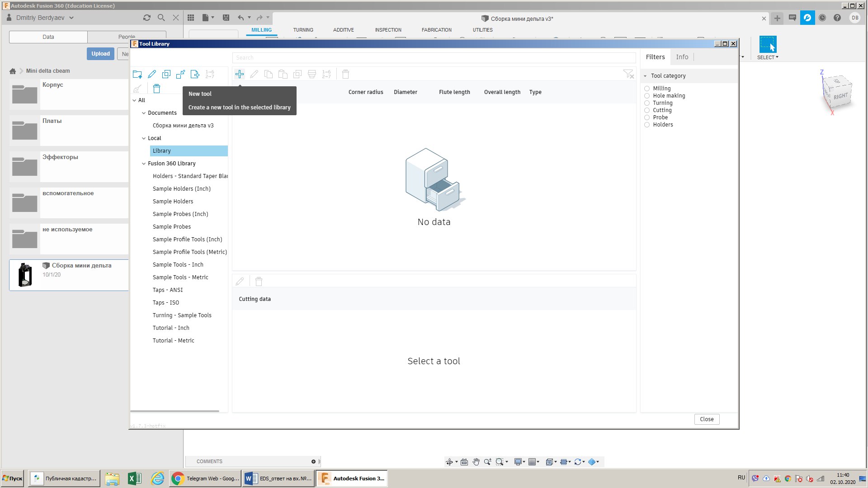
Task: Click the delete cutting data trash icon
Action: (x=259, y=282)
